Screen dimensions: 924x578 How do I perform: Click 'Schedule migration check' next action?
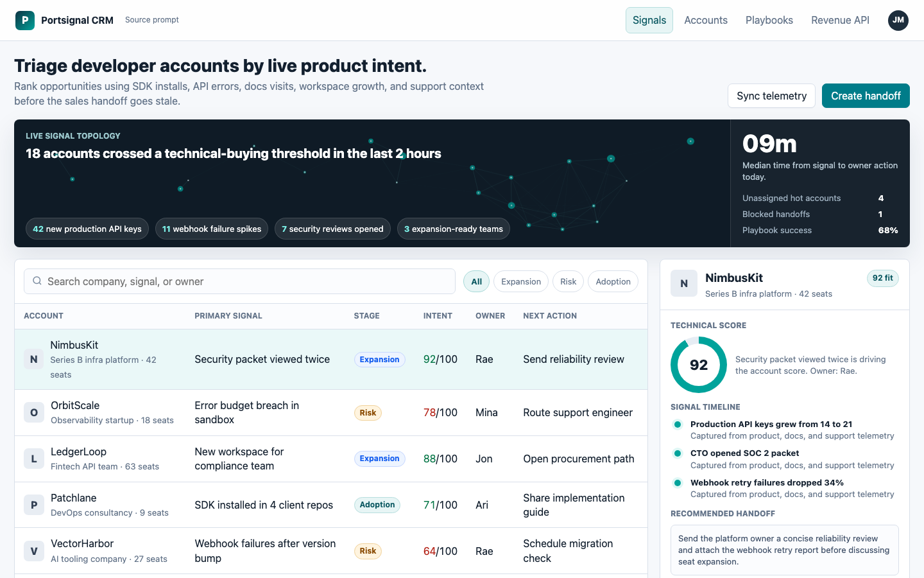tap(568, 551)
